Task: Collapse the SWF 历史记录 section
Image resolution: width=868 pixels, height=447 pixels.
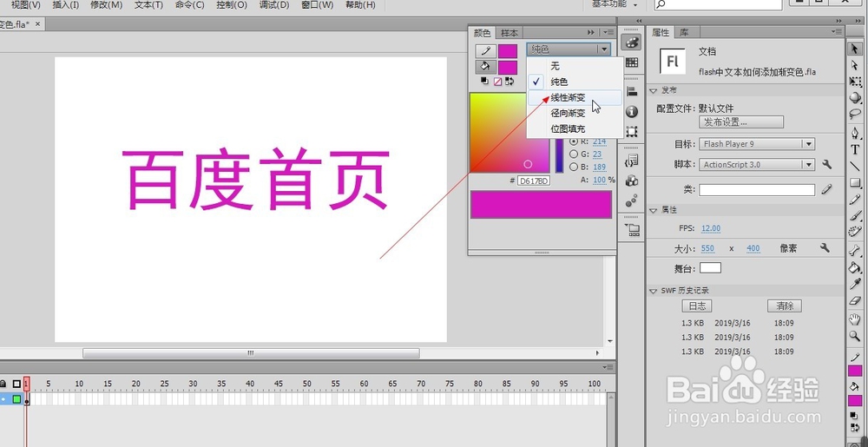Action: coord(654,291)
